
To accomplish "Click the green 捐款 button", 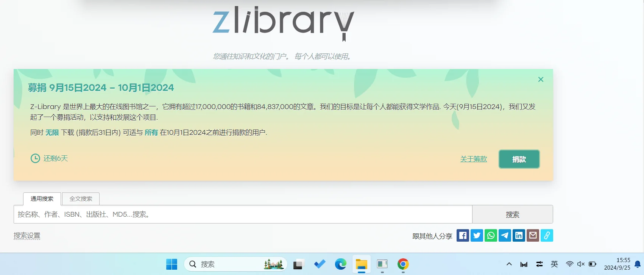I will click(x=519, y=159).
